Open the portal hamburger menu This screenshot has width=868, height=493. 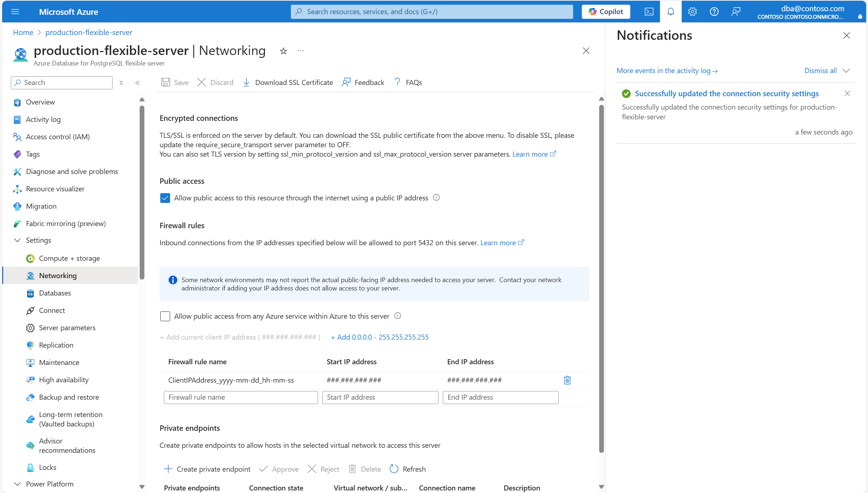tap(15, 12)
